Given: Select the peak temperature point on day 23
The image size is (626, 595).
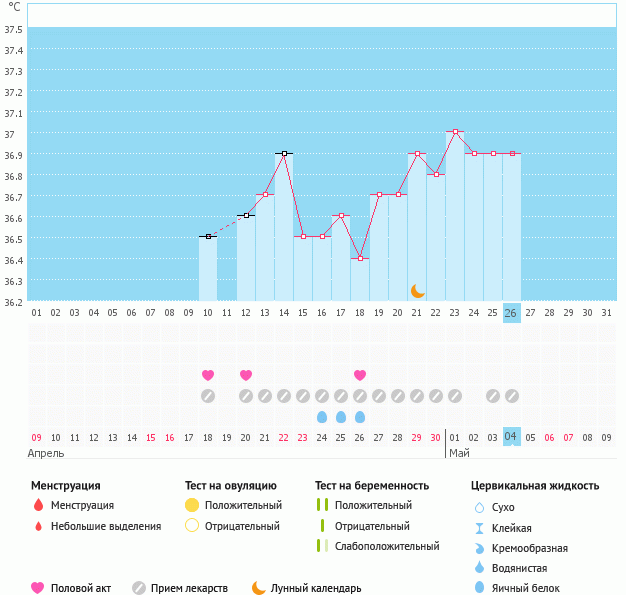Looking at the screenshot, I should click(455, 132).
